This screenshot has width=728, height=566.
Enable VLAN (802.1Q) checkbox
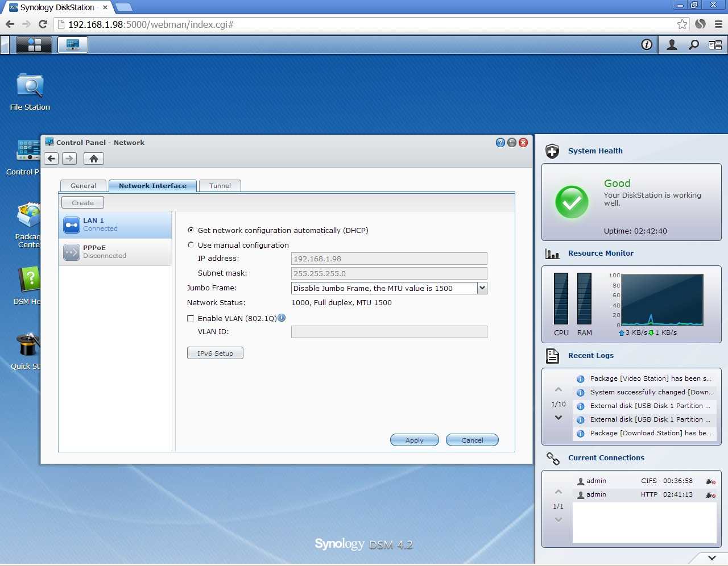[x=191, y=318]
